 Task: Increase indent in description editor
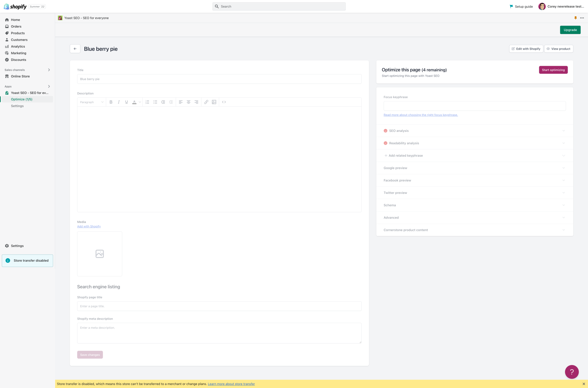point(163,102)
